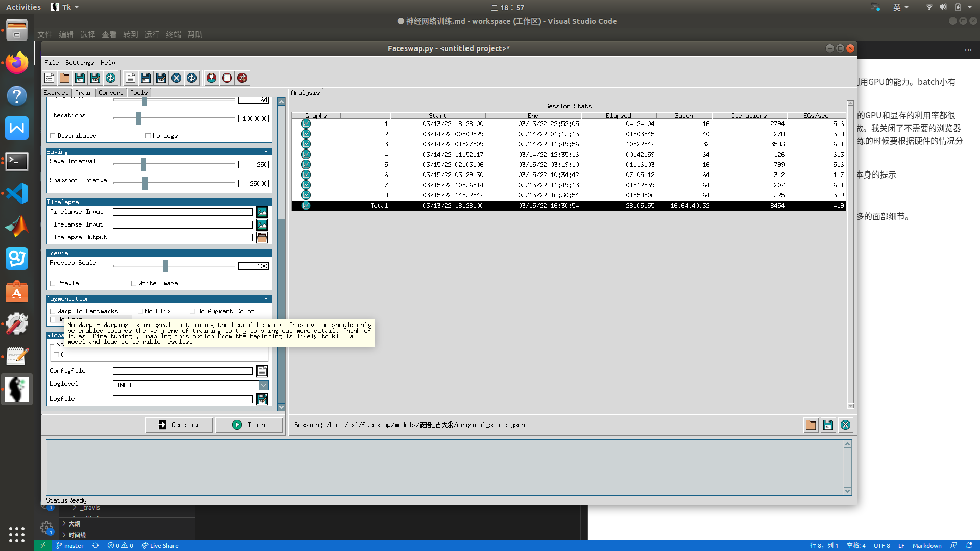The image size is (980, 551).
Task: Open Extract settings red person icon
Action: [x=211, y=78]
